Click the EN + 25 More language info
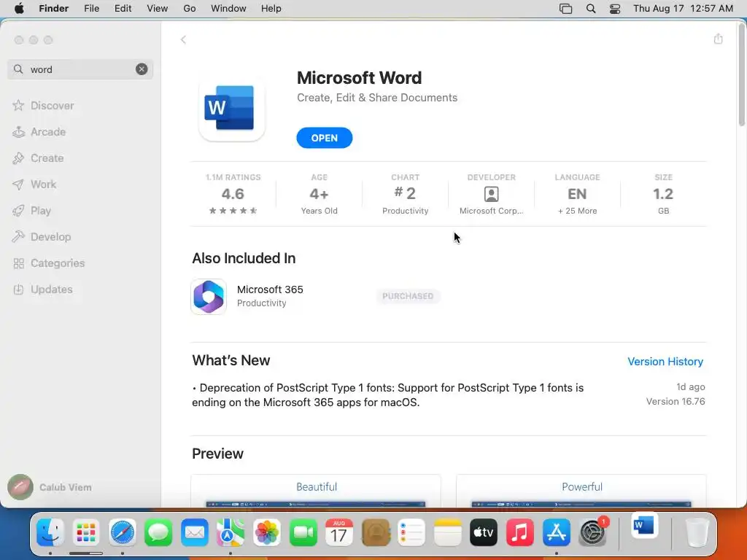This screenshot has width=747, height=560. click(x=577, y=195)
